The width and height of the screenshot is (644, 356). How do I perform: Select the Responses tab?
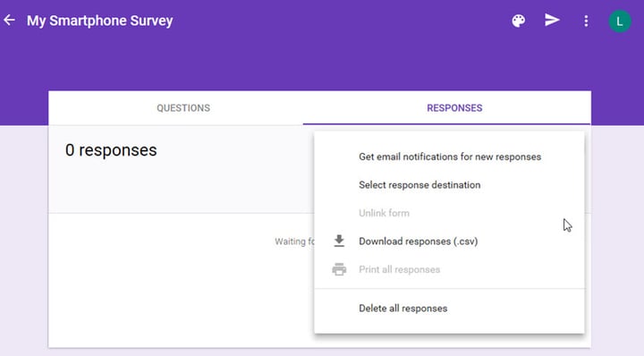tap(454, 108)
